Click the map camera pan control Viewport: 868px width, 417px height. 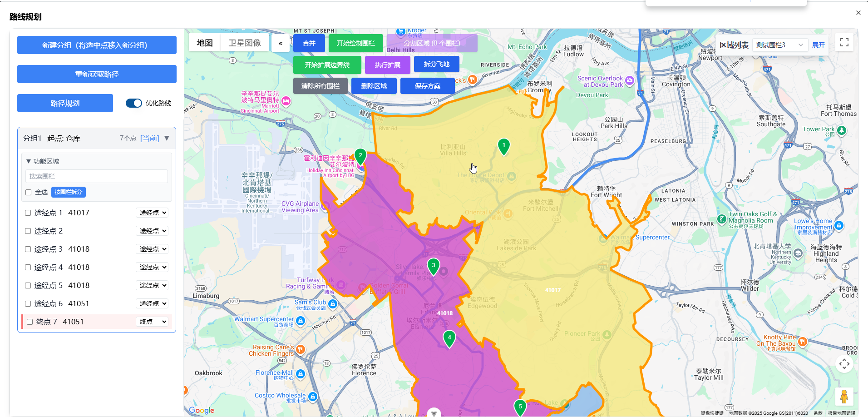click(x=844, y=364)
